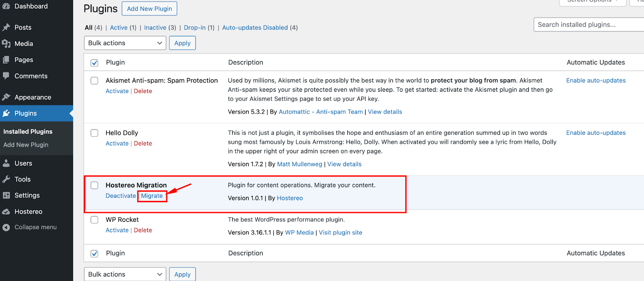Open Dashboard in the sidebar menu

pyautogui.click(x=31, y=6)
